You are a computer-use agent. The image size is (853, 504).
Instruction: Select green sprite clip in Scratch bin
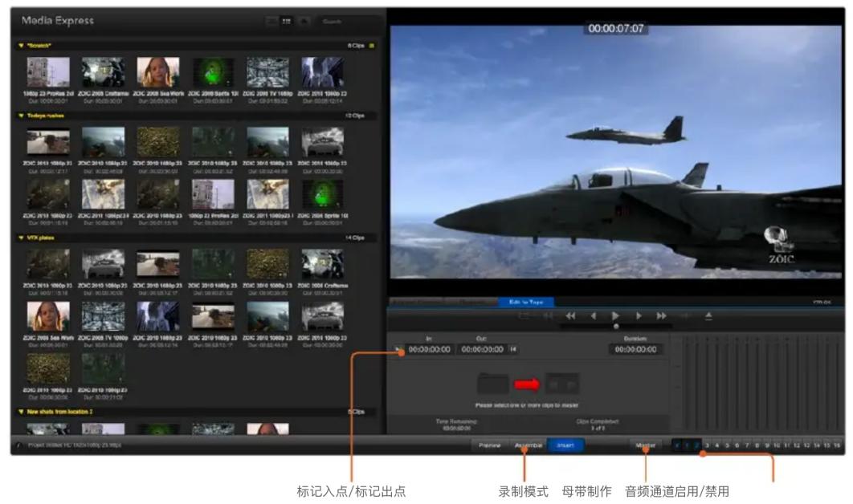214,71
